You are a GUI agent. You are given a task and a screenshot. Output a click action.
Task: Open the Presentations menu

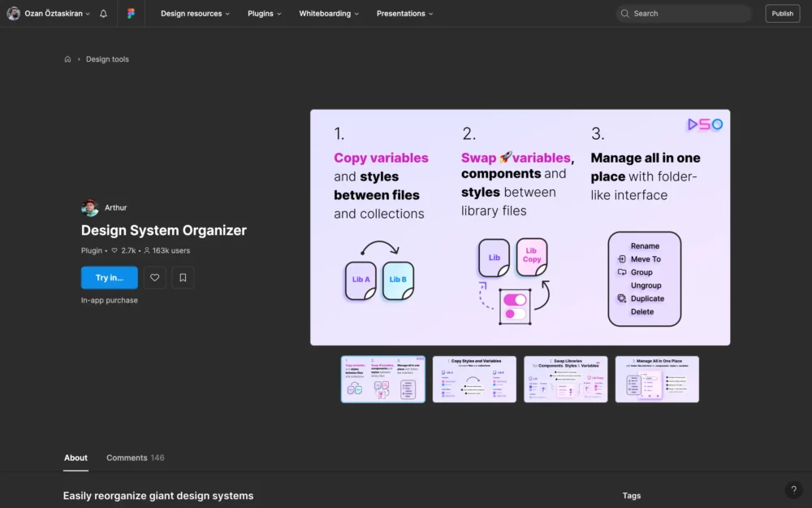click(x=404, y=14)
